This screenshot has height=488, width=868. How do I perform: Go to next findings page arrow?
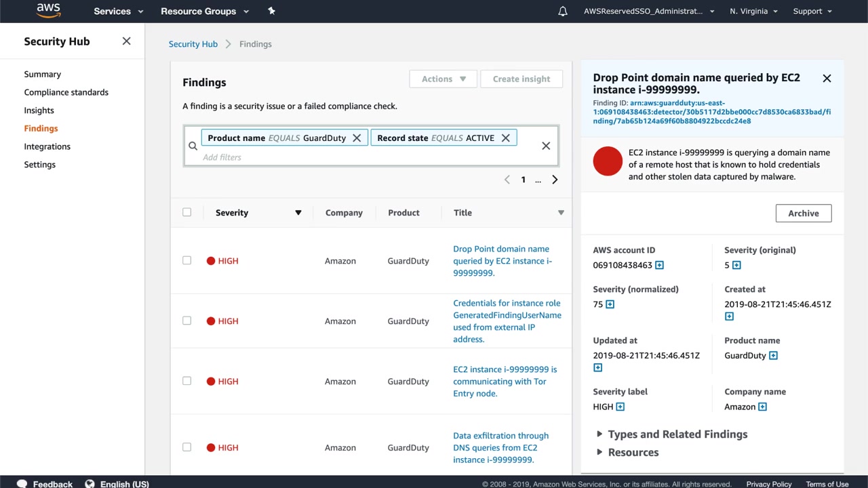pos(555,180)
